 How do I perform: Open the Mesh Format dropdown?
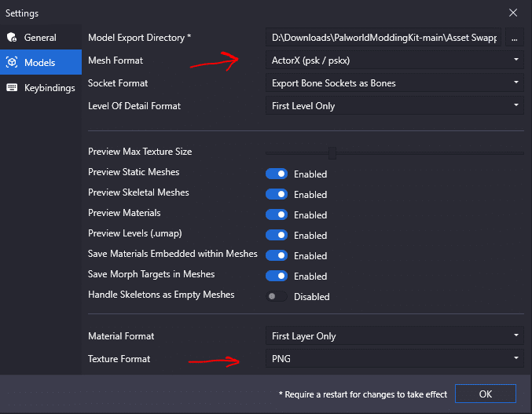click(x=394, y=60)
